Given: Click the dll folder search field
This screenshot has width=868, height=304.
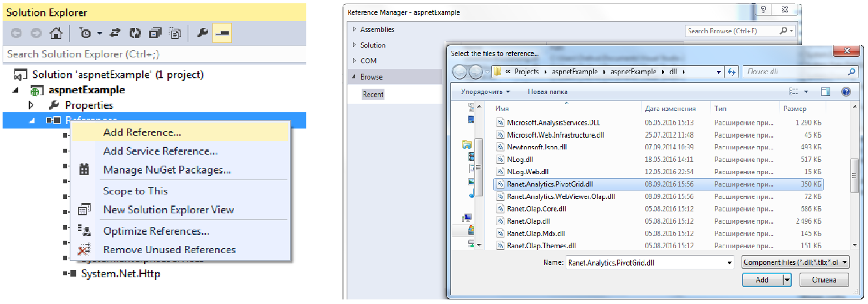Looking at the screenshot, I should click(x=800, y=72).
